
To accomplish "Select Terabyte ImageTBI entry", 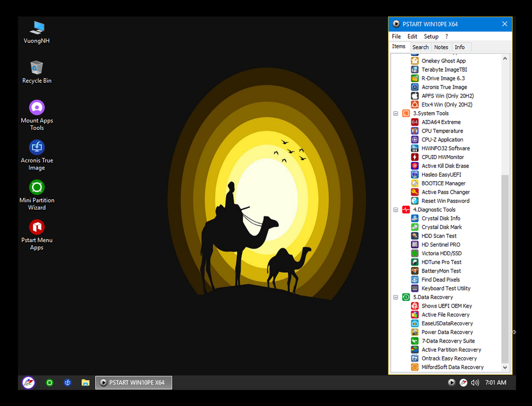I will click(x=444, y=70).
